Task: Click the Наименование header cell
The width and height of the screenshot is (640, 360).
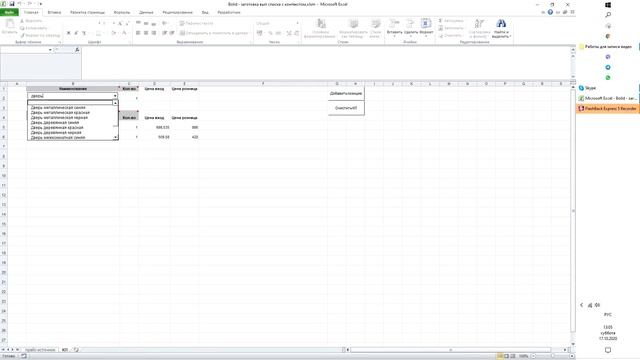Action: pos(73,89)
